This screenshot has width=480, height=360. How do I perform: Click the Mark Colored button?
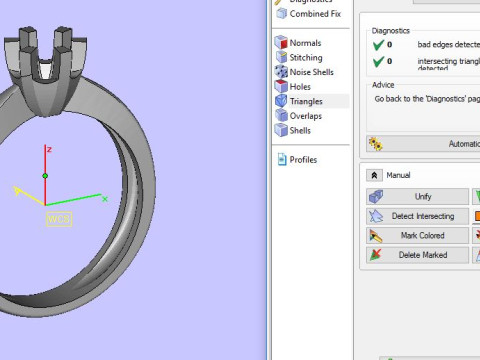coord(417,235)
